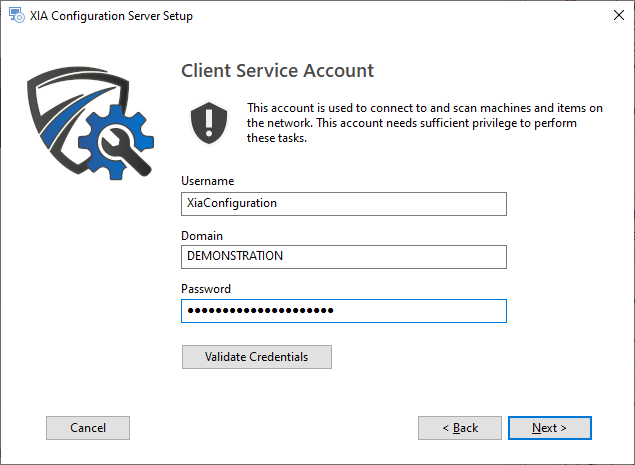Cancel the setup wizard
635x465 pixels.
click(88, 428)
